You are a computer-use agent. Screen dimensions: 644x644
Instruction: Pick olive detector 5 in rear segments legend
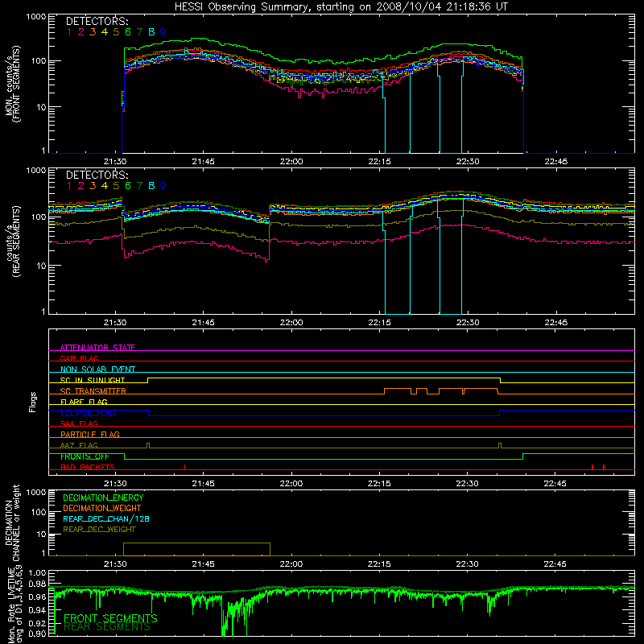116,186
